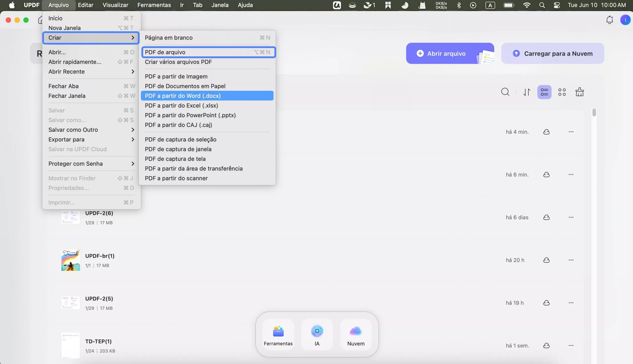This screenshot has height=364, width=633.
Task: Open more options for TD-TEP(1)
Action: (571, 345)
